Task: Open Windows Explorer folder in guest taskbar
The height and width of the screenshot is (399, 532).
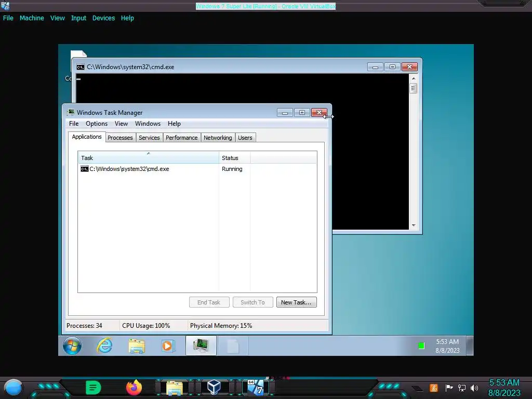Action: [x=137, y=346]
